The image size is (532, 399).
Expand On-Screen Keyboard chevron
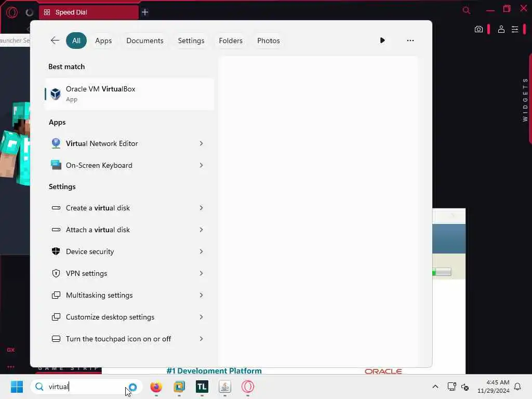point(201,165)
